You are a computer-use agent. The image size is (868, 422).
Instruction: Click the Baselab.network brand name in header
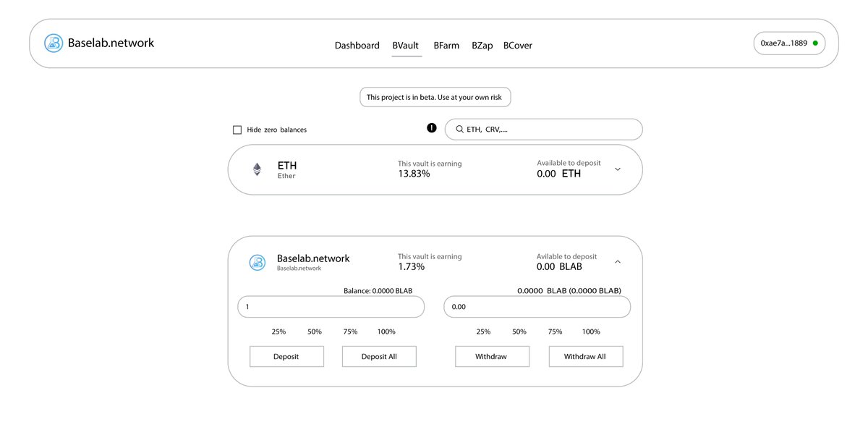click(111, 43)
